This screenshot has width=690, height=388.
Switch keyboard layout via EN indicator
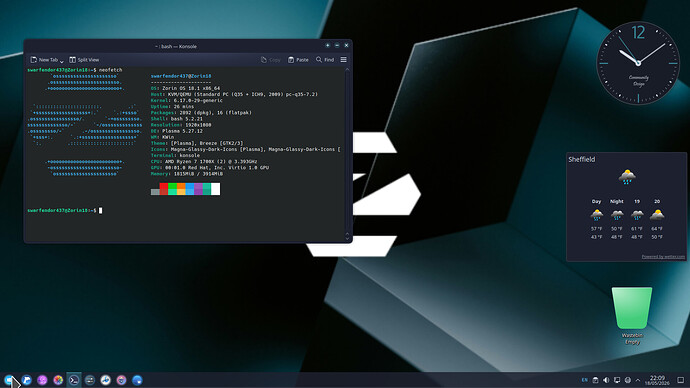584,380
